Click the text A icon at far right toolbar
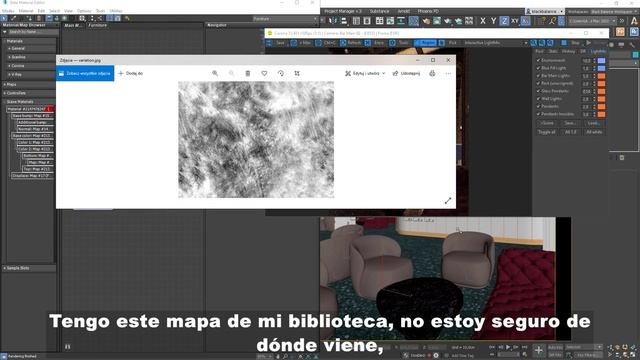This screenshot has width=640, height=360. tap(634, 20)
